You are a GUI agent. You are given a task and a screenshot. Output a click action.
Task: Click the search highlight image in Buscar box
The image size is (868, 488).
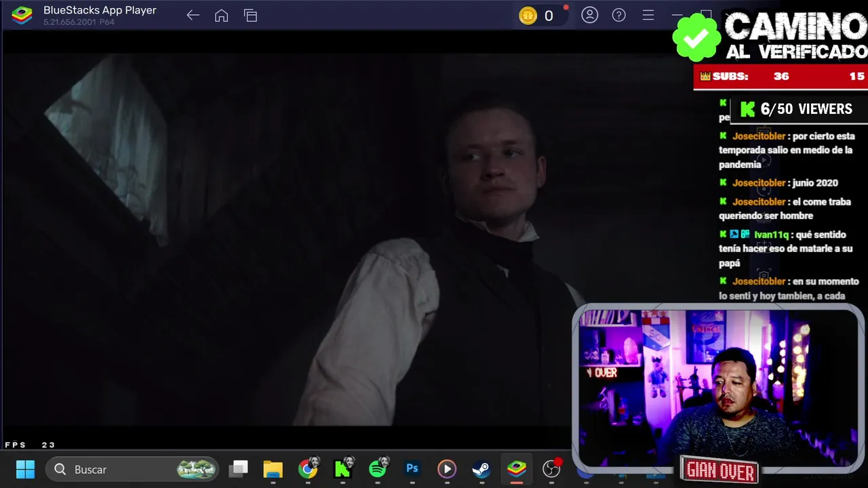click(196, 469)
